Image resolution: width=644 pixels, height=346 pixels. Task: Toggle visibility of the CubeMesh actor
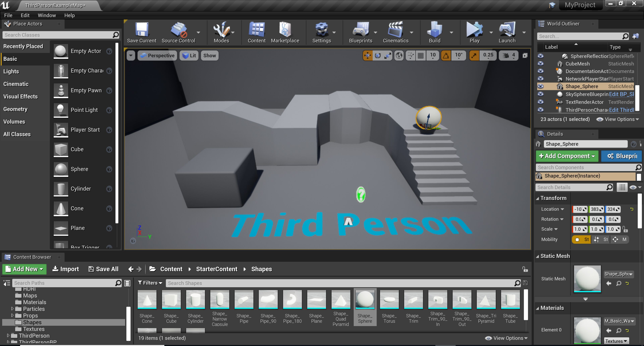click(x=540, y=64)
